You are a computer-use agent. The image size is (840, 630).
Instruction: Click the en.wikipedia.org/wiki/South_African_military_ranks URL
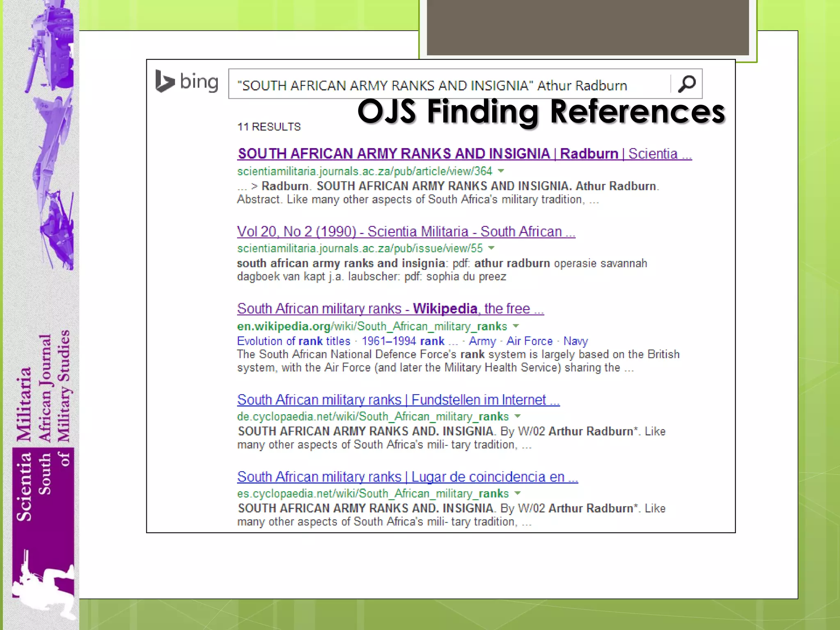pyautogui.click(x=372, y=326)
